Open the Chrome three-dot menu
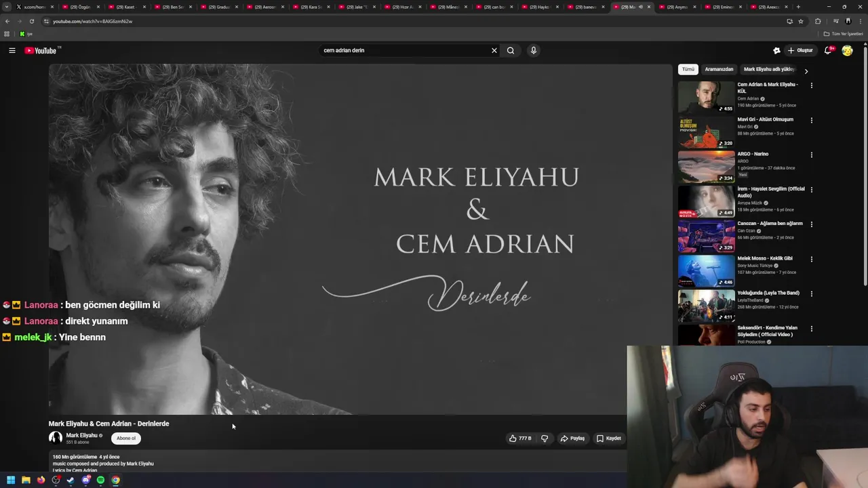The width and height of the screenshot is (868, 488). [860, 21]
